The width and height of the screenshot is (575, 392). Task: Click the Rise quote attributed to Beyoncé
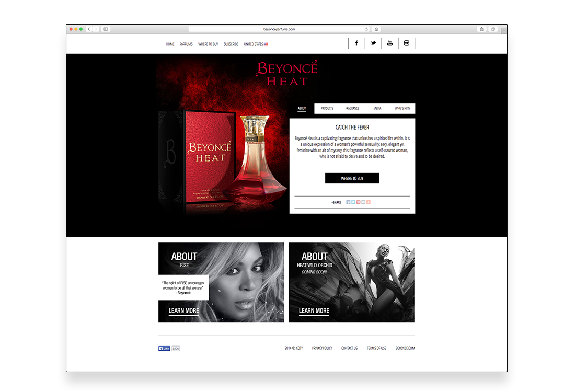(x=183, y=288)
